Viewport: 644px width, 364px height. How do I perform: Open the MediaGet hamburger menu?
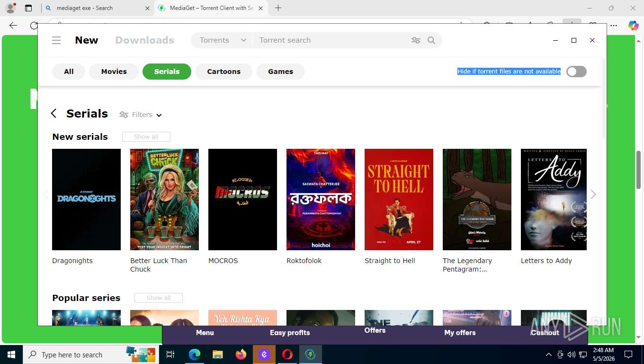pos(56,40)
